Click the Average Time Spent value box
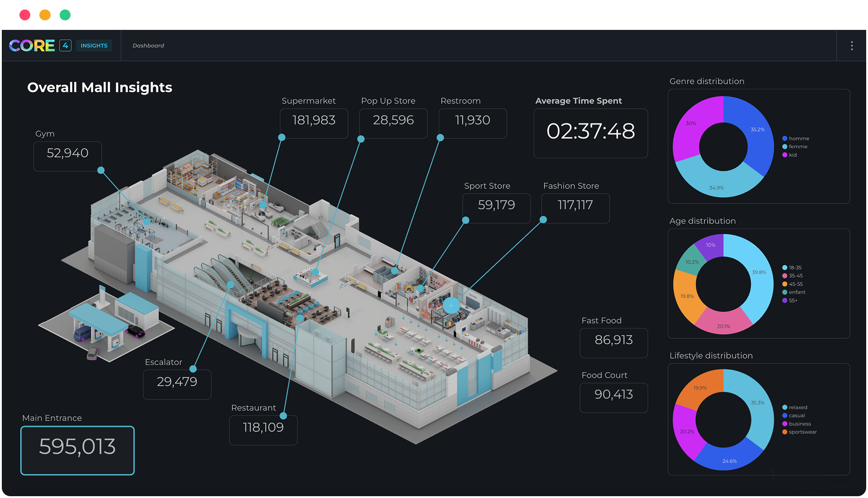 [590, 133]
